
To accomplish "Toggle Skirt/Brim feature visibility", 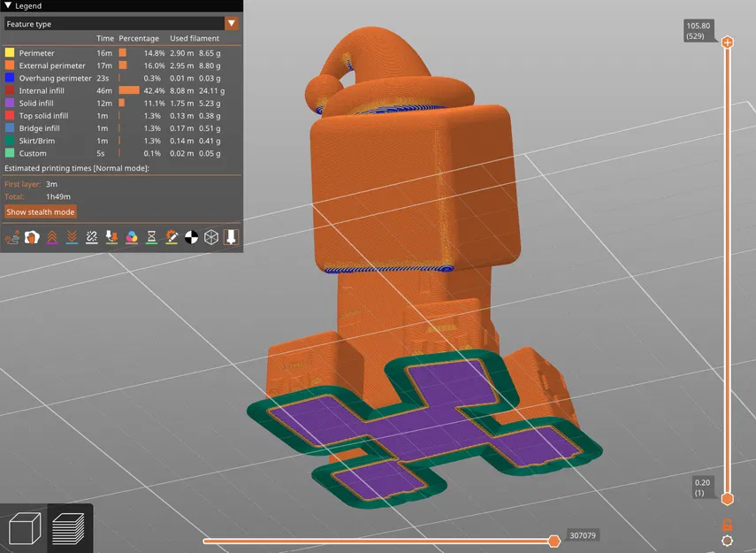I will (x=121, y=141).
